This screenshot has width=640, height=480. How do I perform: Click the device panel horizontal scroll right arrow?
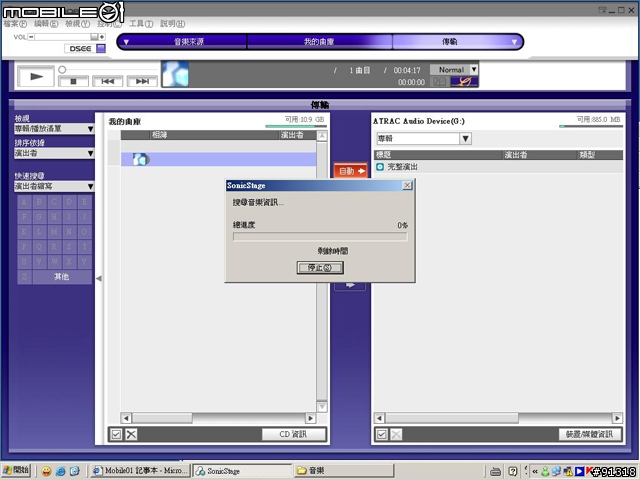tap(618, 418)
